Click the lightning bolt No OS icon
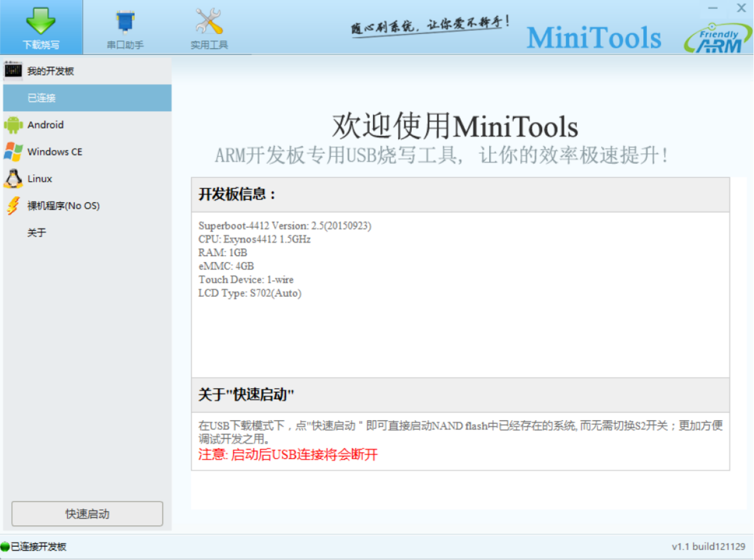This screenshot has width=754, height=560. point(14,206)
